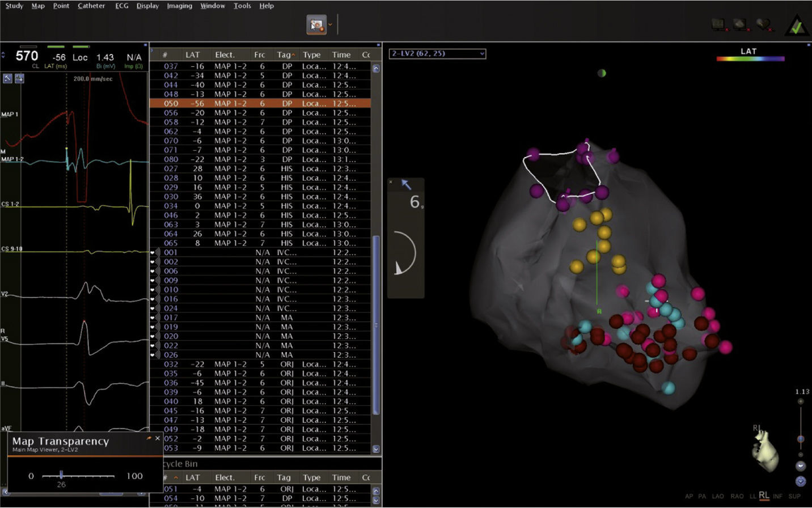Open the Imaging menu
The height and width of the screenshot is (508, 812).
179,6
